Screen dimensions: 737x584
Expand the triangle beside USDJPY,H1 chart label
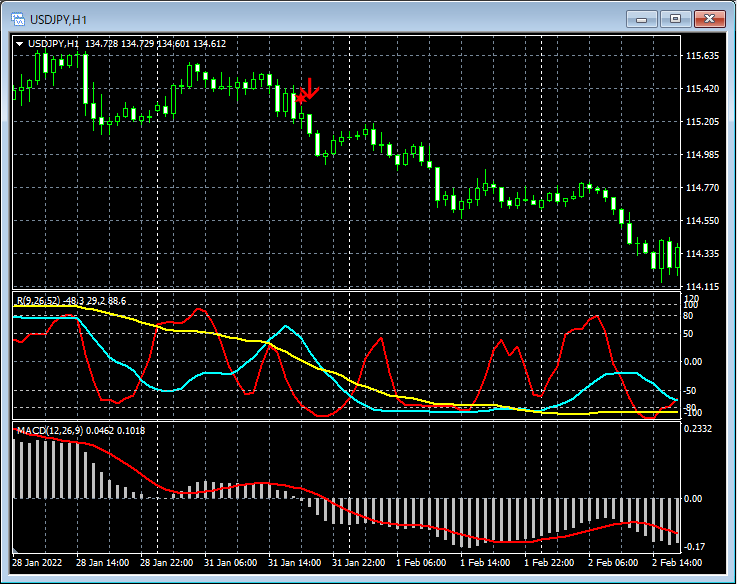[x=19, y=43]
